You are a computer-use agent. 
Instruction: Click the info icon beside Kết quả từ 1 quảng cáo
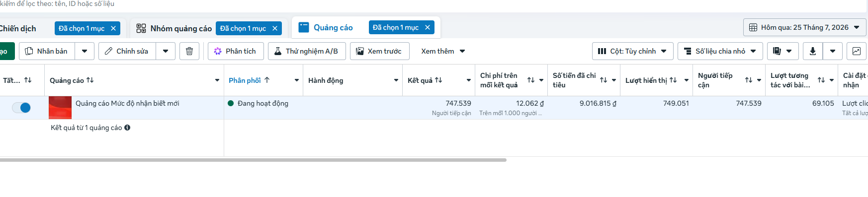coord(127,128)
